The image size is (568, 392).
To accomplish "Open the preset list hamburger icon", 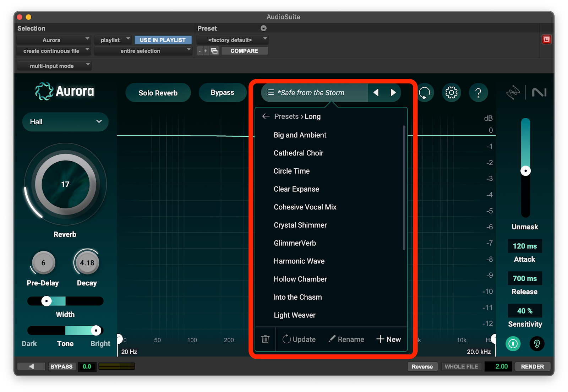I will click(270, 92).
